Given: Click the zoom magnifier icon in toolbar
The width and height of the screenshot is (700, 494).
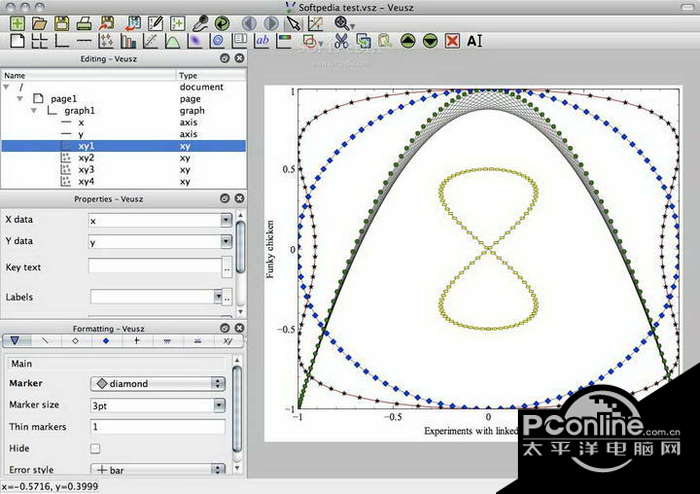Looking at the screenshot, I should (x=343, y=22).
